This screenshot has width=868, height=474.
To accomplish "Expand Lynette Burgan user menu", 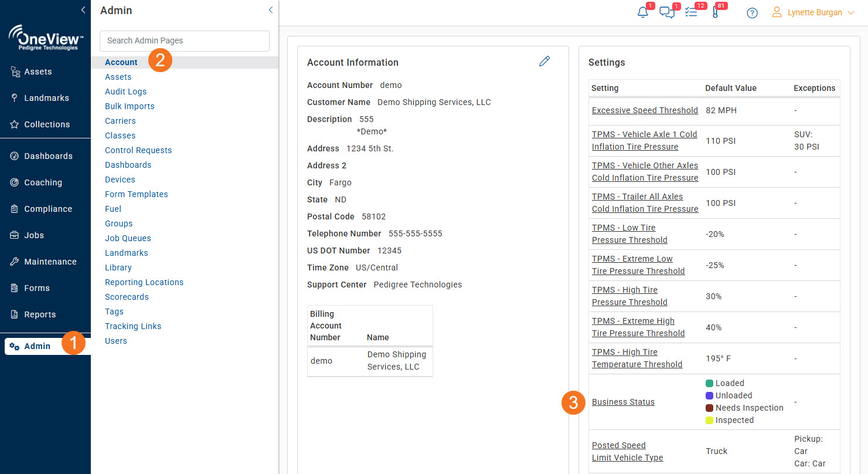I will (x=851, y=12).
